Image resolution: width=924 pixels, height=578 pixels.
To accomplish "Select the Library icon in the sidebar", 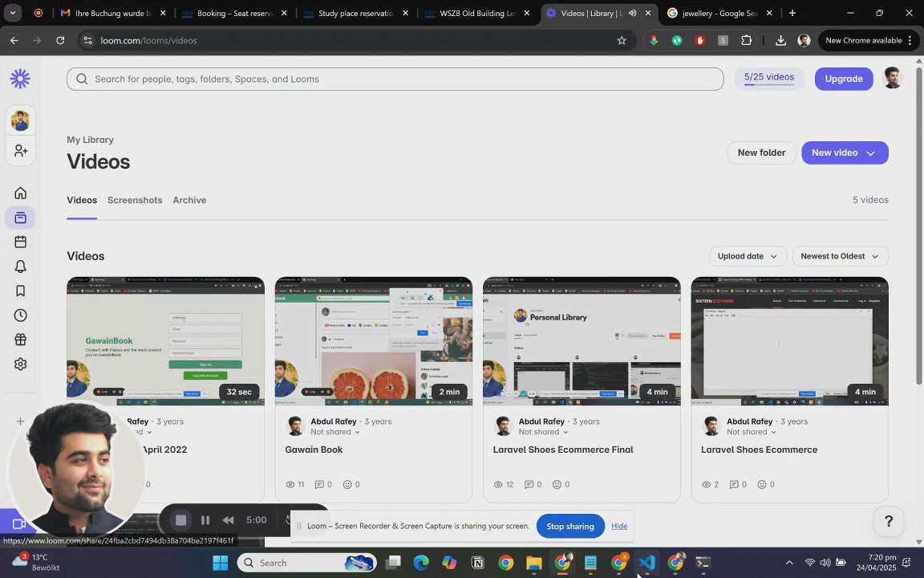I will click(x=21, y=218).
